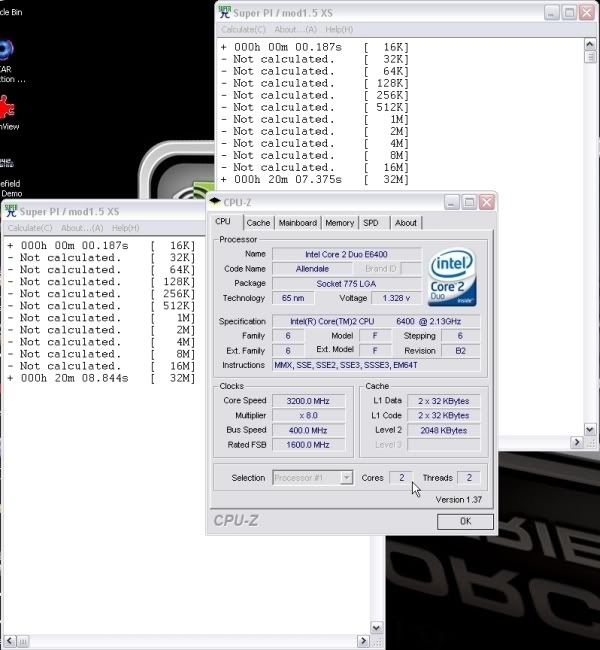Click the empty Level 3 cache field
Screen dimensions: 600x650
[x=444, y=445]
